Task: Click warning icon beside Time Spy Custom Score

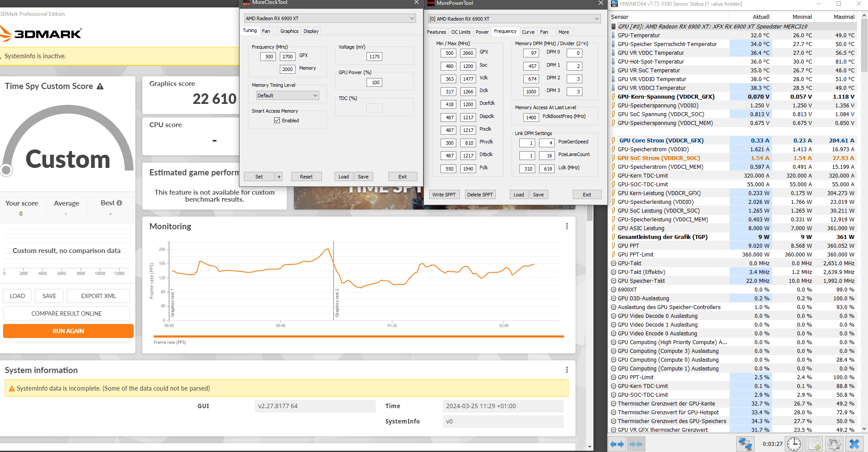Action: (100, 86)
